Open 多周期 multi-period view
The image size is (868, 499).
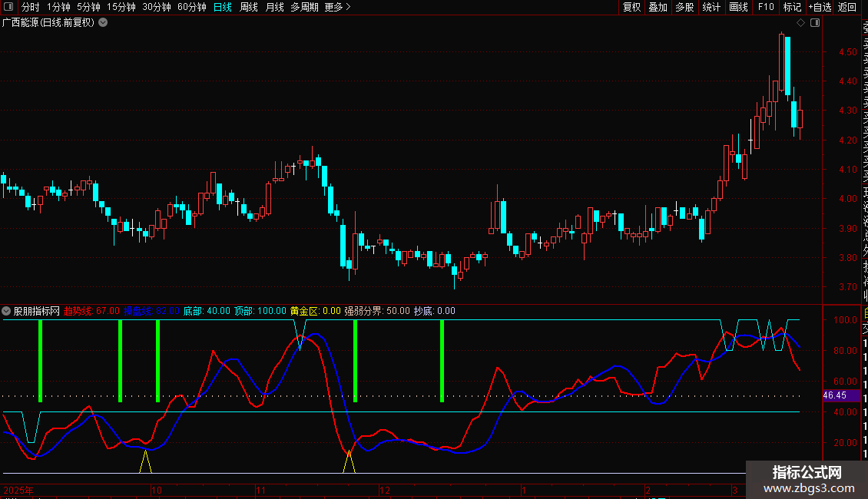[x=304, y=7]
